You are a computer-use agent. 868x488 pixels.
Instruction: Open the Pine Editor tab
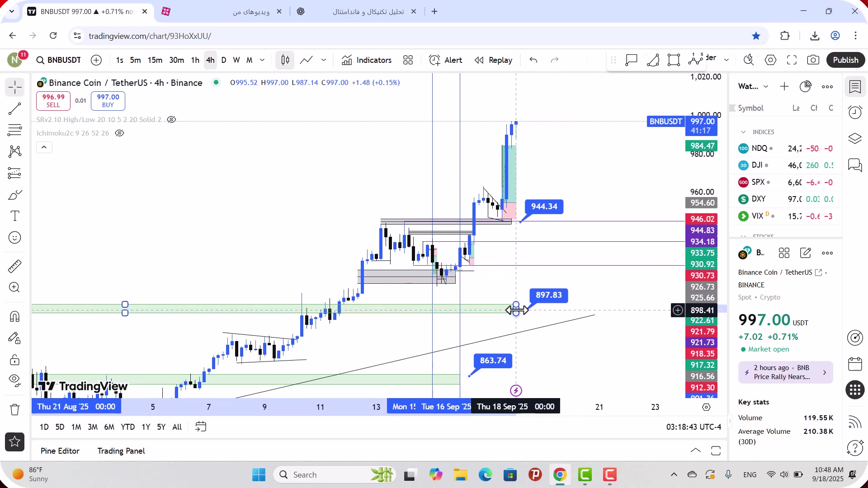coord(60,451)
